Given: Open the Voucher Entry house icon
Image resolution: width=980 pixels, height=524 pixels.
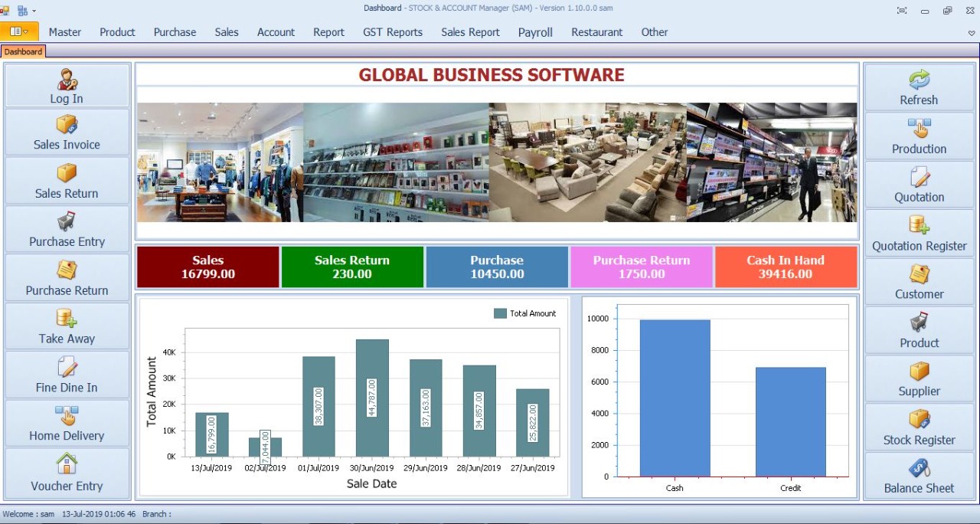Looking at the screenshot, I should tap(67, 464).
